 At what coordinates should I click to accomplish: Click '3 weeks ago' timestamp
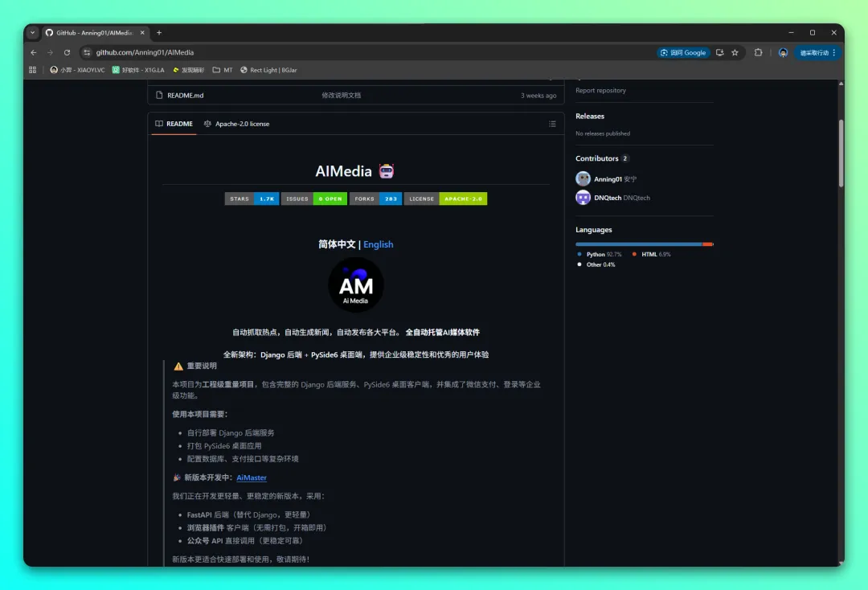coord(538,95)
